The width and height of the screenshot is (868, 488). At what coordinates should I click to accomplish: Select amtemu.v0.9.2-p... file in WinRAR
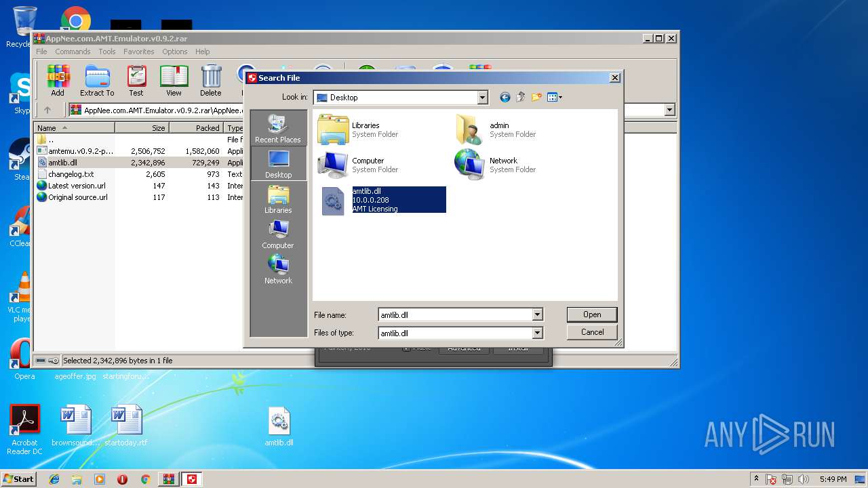click(x=139, y=151)
